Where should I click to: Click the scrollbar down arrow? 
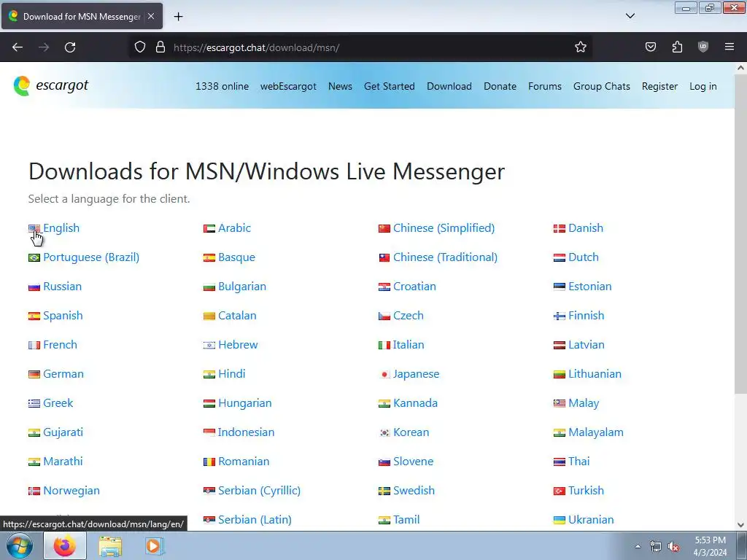[740, 525]
